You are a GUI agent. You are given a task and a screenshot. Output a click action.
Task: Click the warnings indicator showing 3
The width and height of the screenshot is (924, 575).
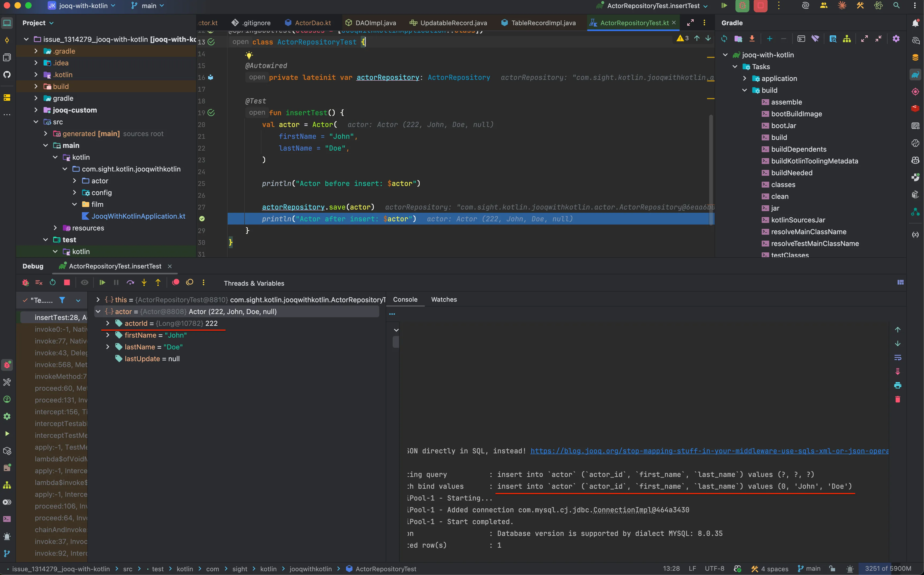683,38
